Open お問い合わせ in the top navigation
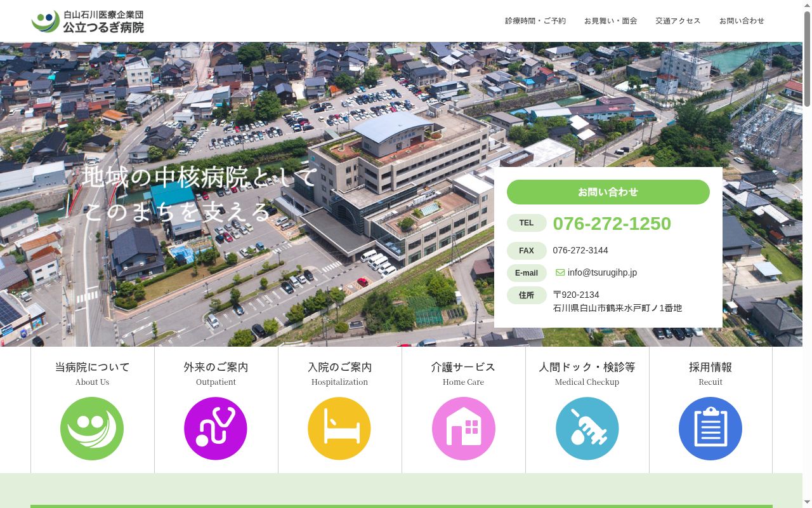The height and width of the screenshot is (508, 812). [742, 21]
